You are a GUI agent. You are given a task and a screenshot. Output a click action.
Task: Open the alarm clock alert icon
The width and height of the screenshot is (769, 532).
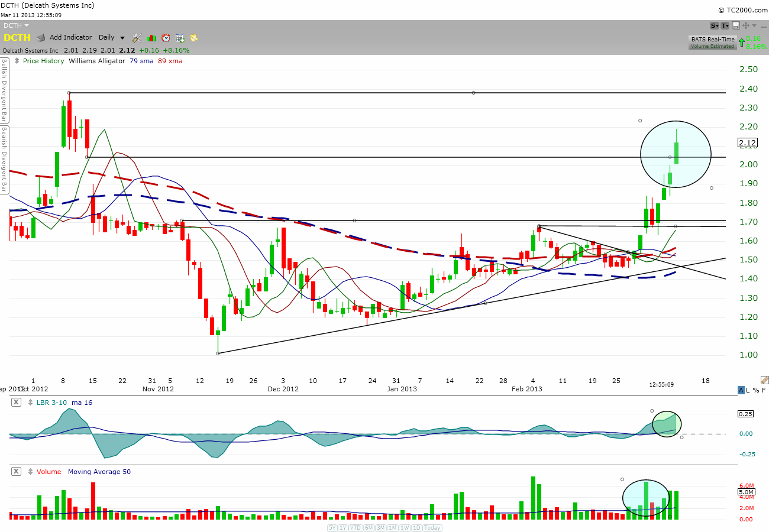pyautogui.click(x=166, y=38)
